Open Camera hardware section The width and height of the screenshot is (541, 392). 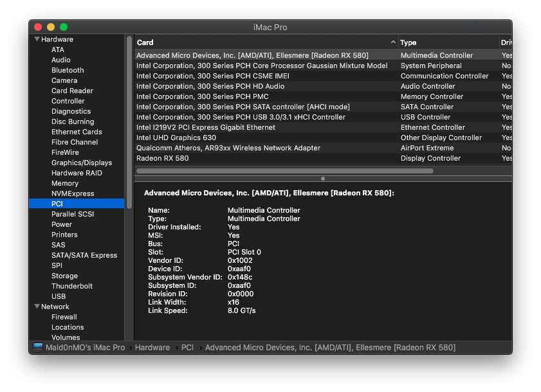[64, 81]
